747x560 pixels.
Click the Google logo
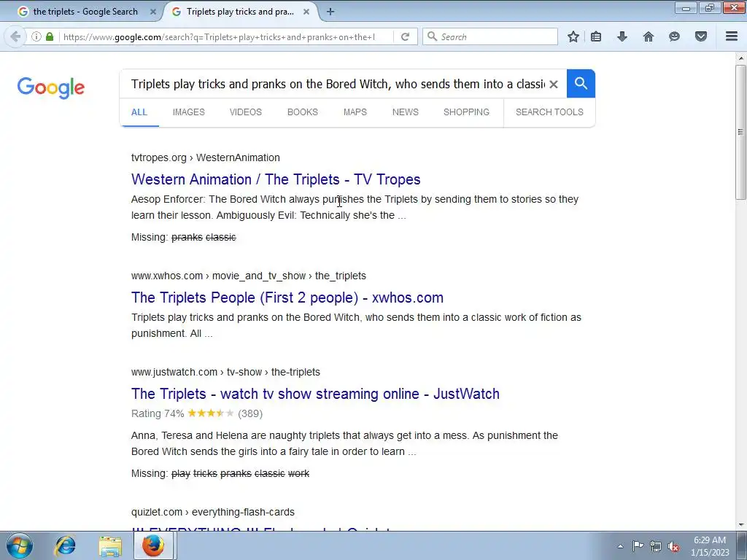51,87
